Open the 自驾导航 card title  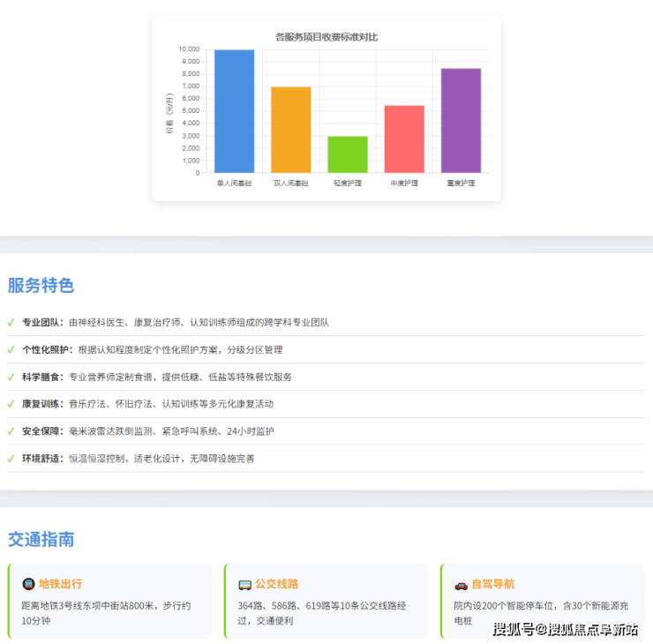[493, 584]
